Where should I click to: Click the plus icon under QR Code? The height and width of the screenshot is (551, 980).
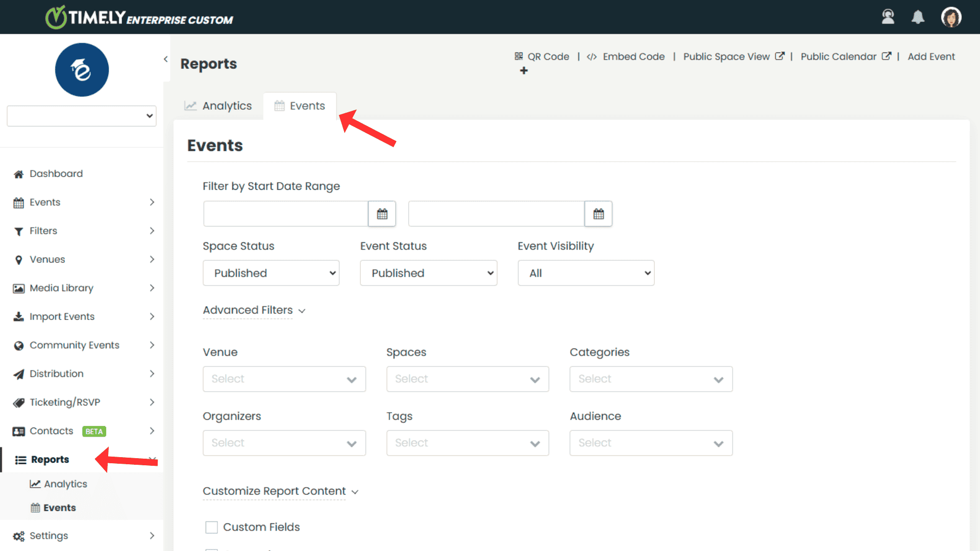coord(524,70)
